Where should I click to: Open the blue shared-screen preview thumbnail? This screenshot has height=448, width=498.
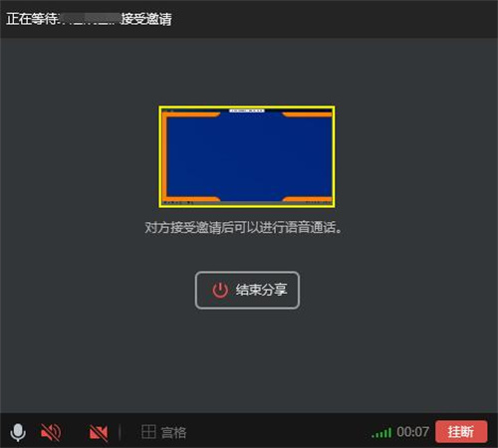(x=247, y=157)
